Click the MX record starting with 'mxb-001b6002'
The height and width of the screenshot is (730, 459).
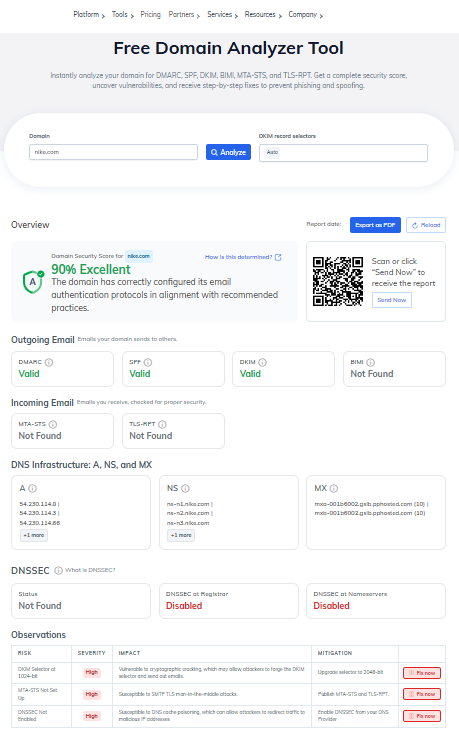(370, 513)
